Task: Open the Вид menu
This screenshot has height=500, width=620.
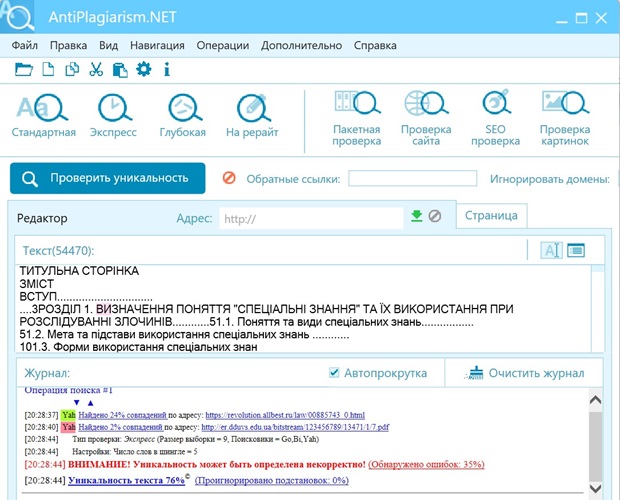Action: [108, 45]
